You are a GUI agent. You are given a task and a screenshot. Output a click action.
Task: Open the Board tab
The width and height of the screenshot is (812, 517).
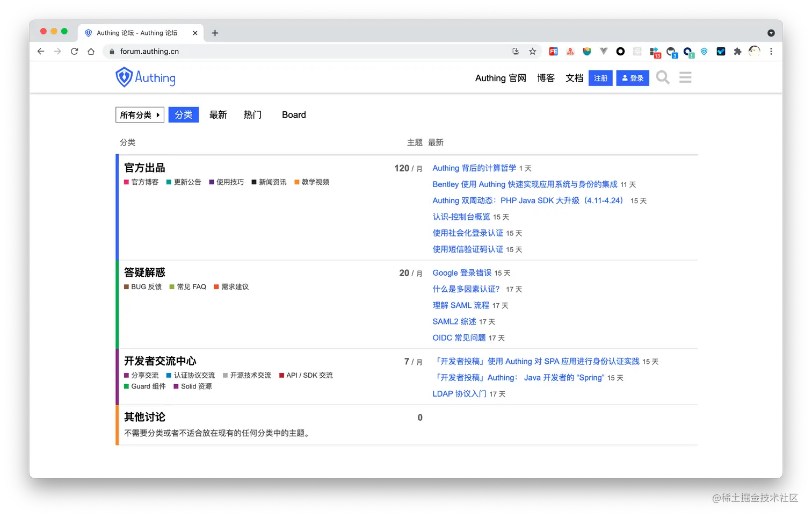pyautogui.click(x=294, y=115)
